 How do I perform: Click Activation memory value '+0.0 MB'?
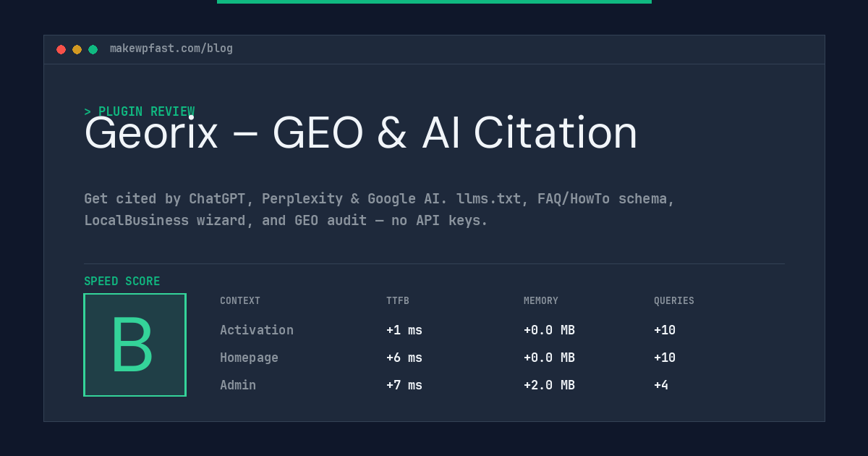549,330
